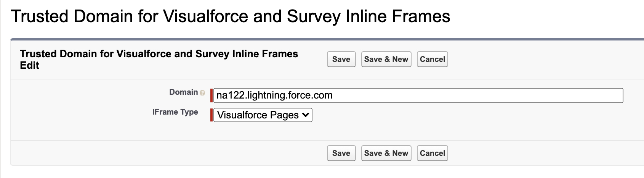The height and width of the screenshot is (178, 644).
Task: Select the Visualforce Pages option text
Action: coord(258,115)
